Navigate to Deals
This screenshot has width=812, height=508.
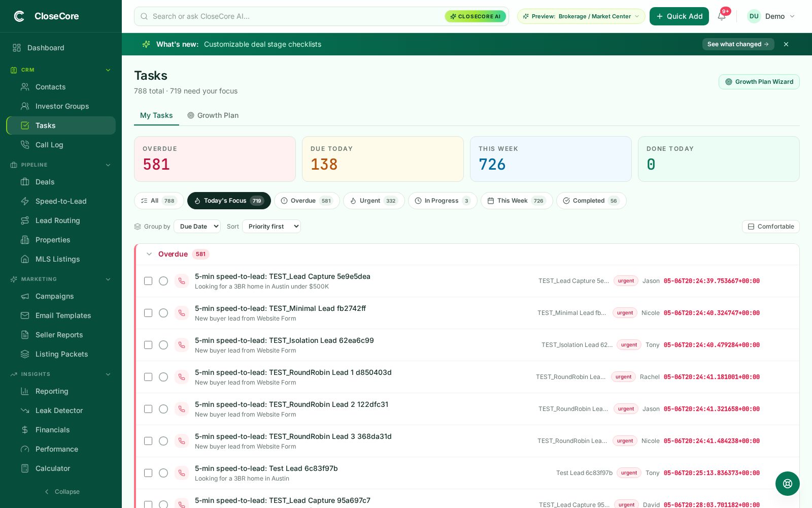(x=61, y=182)
